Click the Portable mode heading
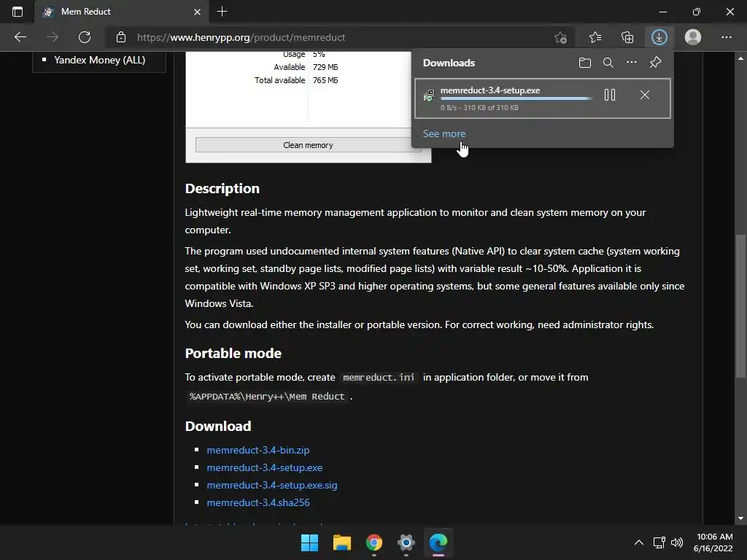Screen dimensions: 747x560 click(x=233, y=354)
